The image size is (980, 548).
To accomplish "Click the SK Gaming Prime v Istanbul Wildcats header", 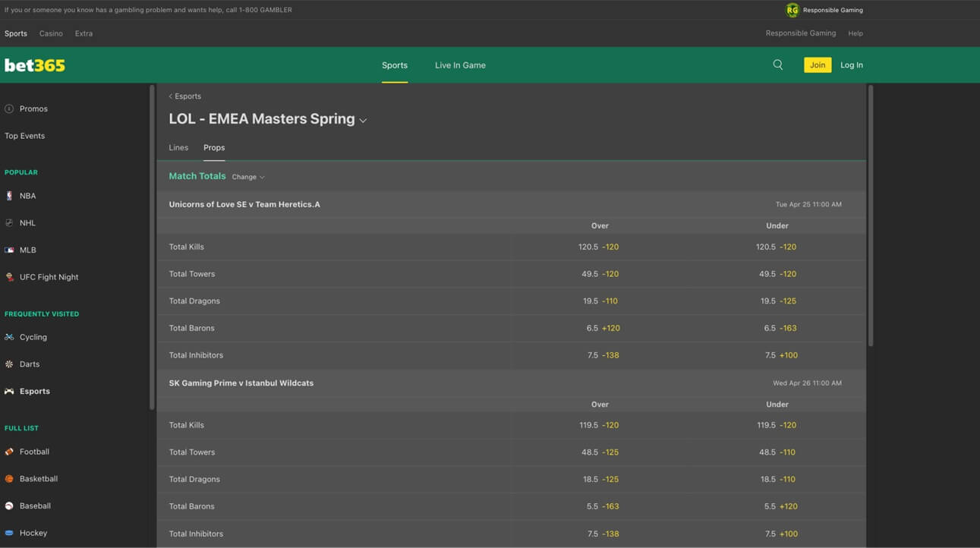I will pyautogui.click(x=511, y=383).
